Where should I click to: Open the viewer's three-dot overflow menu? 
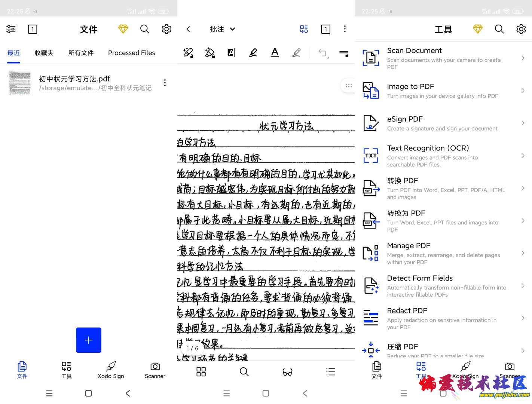pyautogui.click(x=345, y=29)
